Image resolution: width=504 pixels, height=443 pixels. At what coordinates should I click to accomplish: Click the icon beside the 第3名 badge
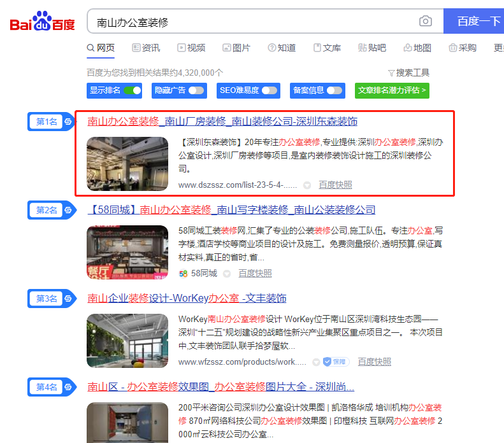tap(68, 299)
